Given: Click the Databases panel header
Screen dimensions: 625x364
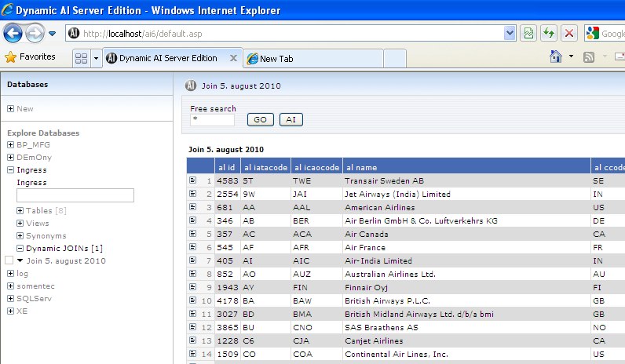Looking at the screenshot, I should pyautogui.click(x=27, y=85).
